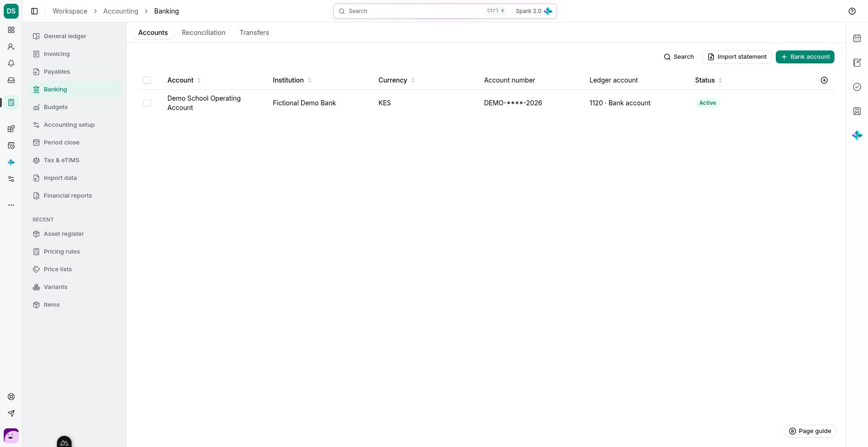The image size is (868, 447).
Task: Open the Page guide button
Action: (x=810, y=431)
